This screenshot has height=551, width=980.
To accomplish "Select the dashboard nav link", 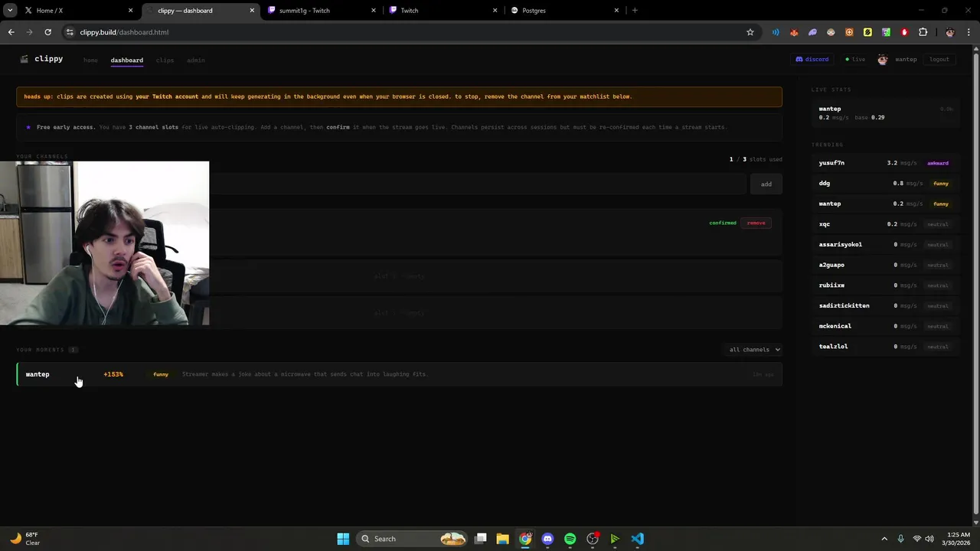I will (x=127, y=60).
